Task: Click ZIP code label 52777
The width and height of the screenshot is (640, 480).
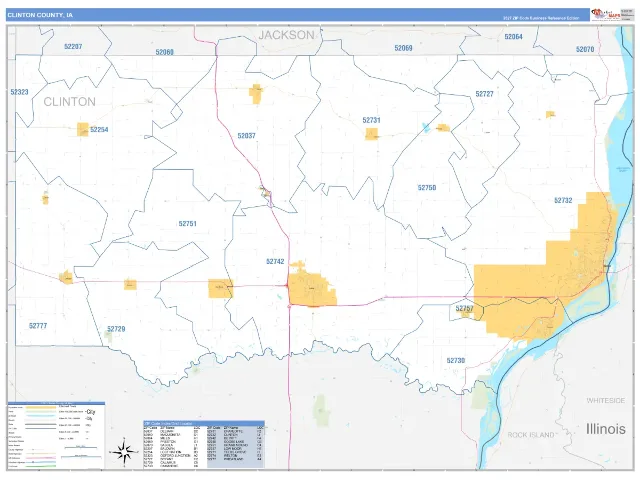Action: [38, 326]
